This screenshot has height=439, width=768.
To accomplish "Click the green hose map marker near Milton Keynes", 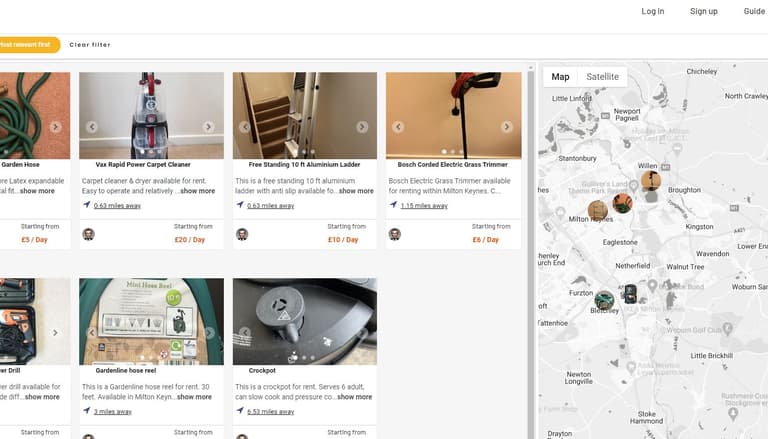I will (623, 203).
